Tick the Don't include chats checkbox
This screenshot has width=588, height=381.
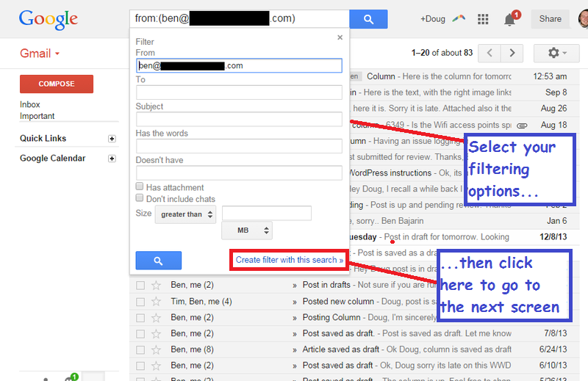point(140,197)
